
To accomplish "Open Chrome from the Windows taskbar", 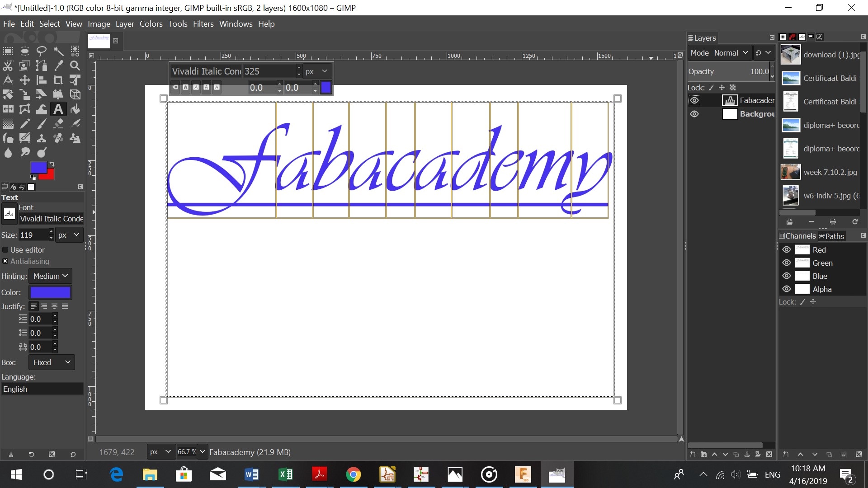I will (353, 474).
